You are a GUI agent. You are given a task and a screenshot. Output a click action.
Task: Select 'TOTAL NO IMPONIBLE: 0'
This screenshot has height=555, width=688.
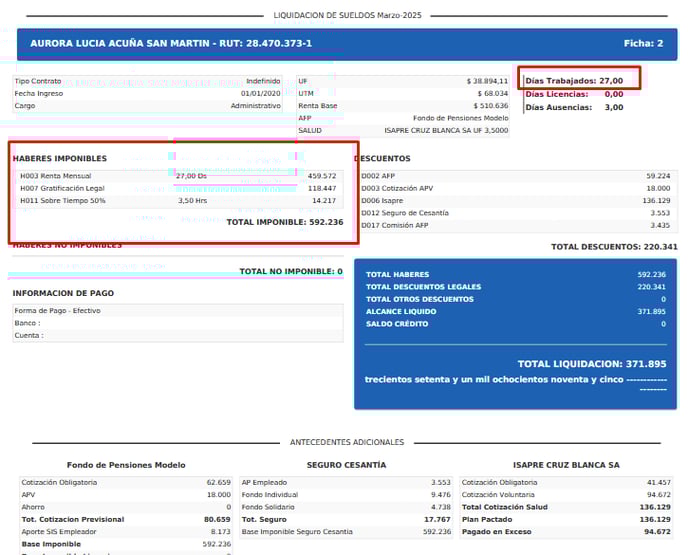click(291, 272)
